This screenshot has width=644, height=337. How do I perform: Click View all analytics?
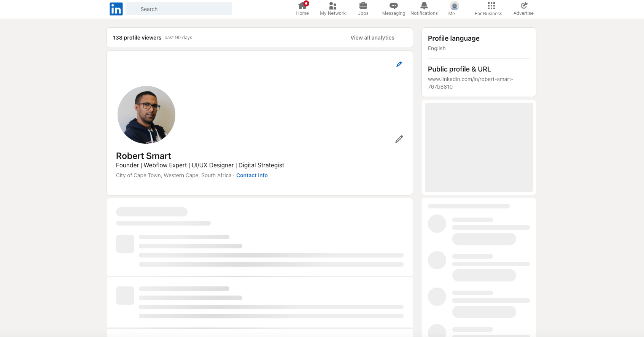click(372, 38)
